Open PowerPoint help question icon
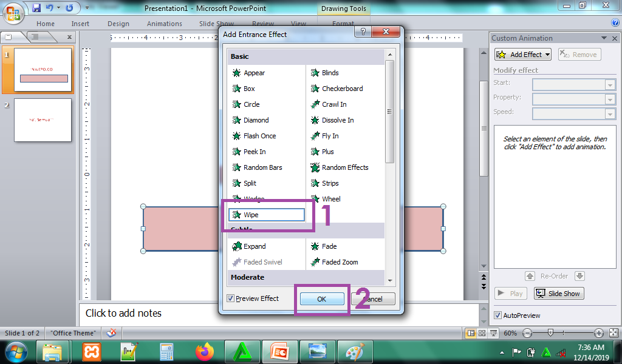 (x=615, y=23)
